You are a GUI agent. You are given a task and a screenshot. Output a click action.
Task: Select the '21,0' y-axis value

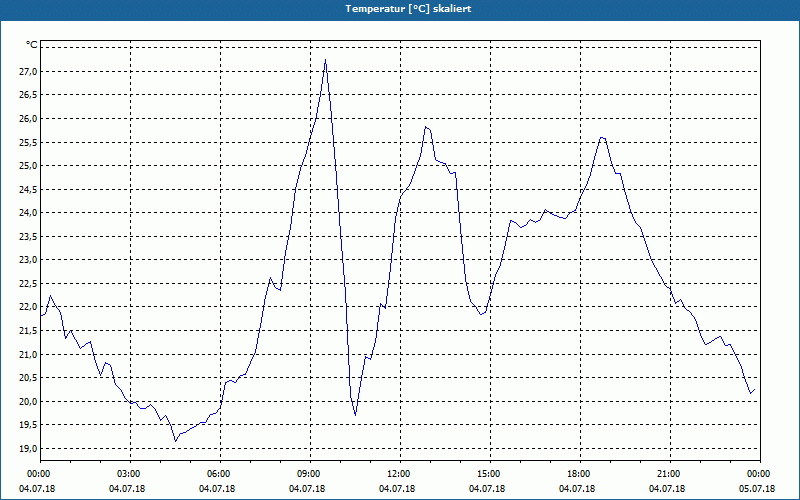[x=28, y=355]
